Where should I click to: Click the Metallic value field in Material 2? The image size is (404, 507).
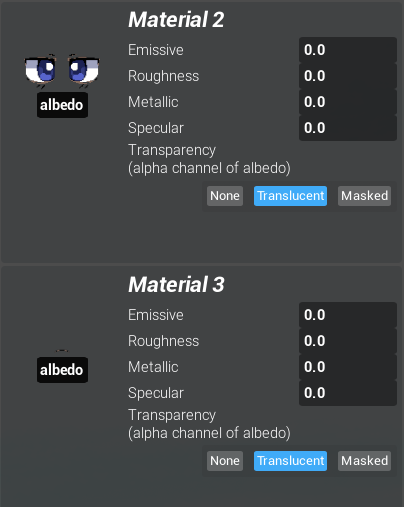[x=348, y=102]
